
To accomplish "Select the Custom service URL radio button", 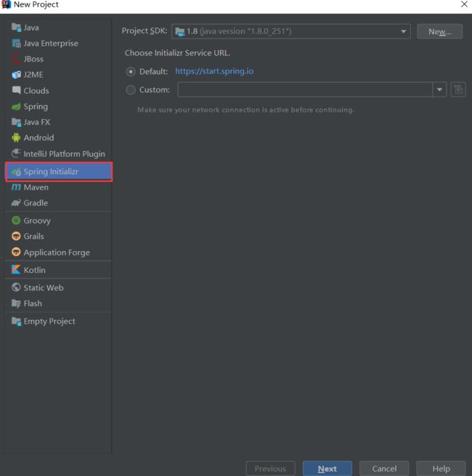I will pyautogui.click(x=131, y=90).
